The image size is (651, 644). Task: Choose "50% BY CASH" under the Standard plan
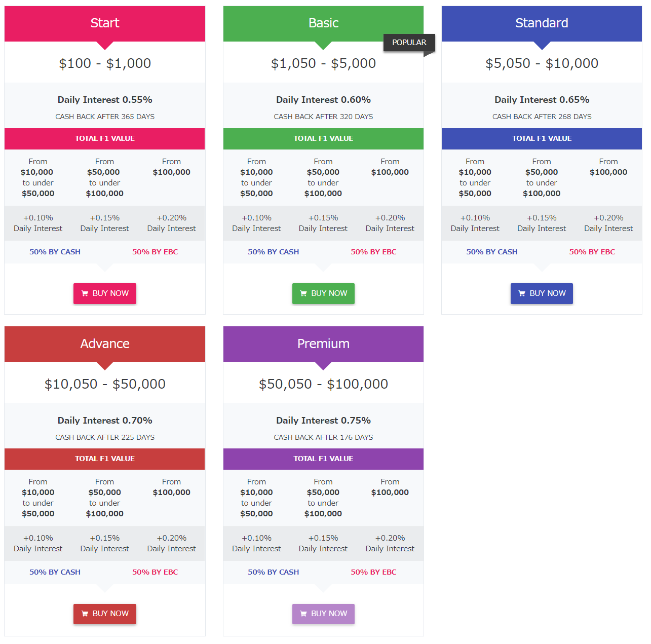point(491,252)
